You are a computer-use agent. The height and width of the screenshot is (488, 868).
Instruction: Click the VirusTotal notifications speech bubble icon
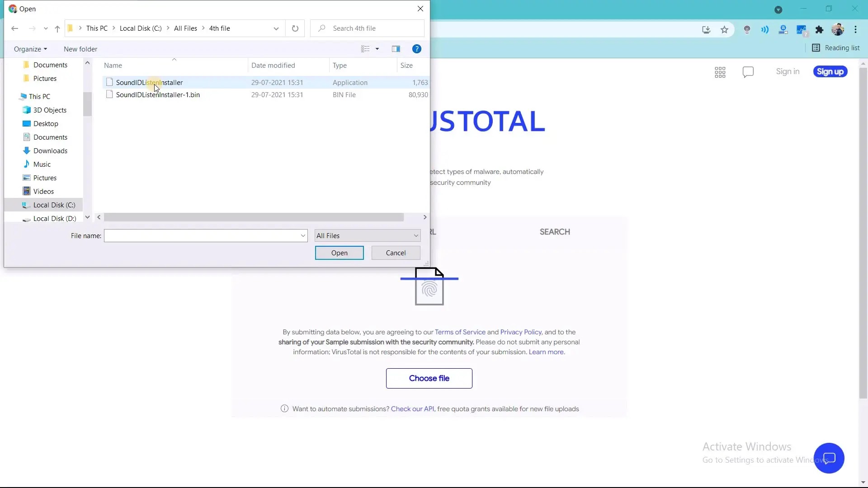(x=748, y=72)
